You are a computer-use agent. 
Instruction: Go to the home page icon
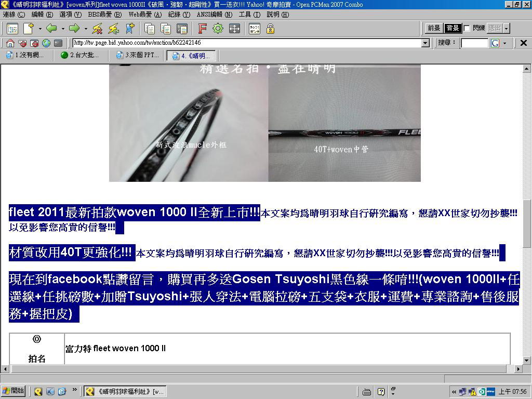tap(10, 43)
